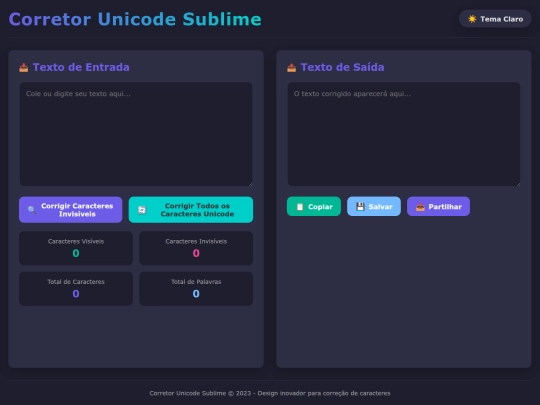Click the magnifier icon in the purple button
540x405 pixels.
pos(32,210)
